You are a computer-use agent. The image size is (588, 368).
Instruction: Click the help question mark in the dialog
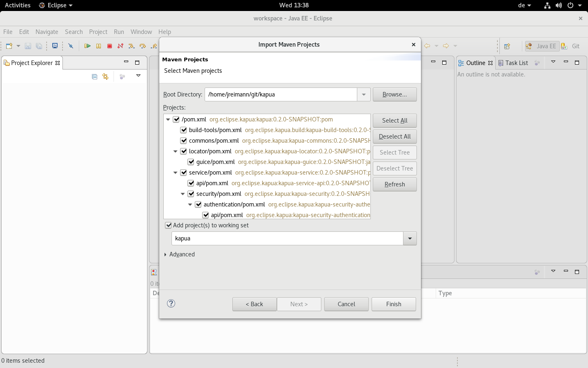coord(171,304)
